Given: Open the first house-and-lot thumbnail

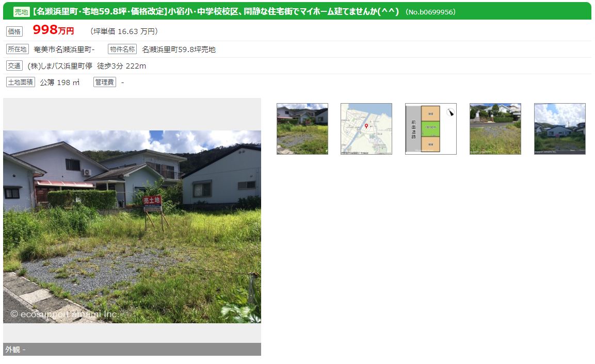Looking at the screenshot, I should [302, 129].
